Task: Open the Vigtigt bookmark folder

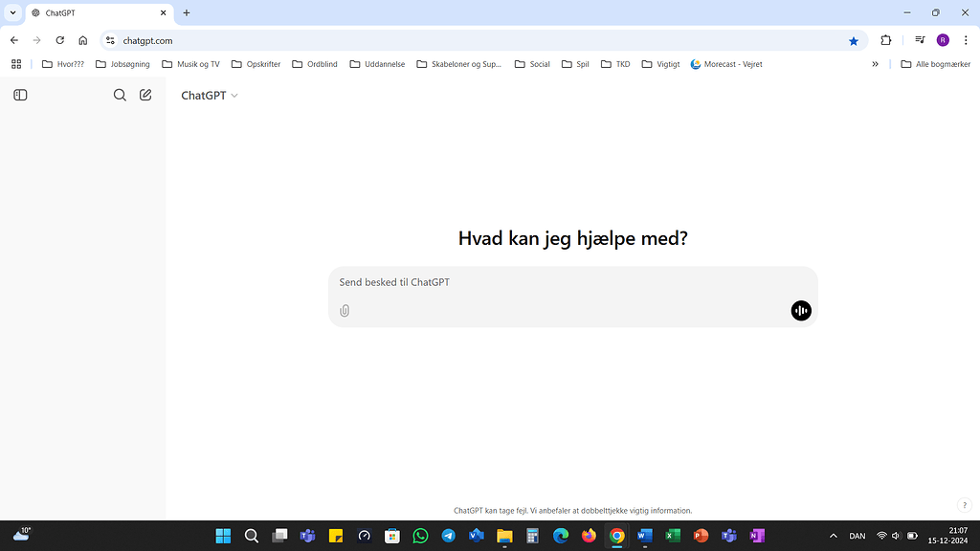Action: coord(660,64)
